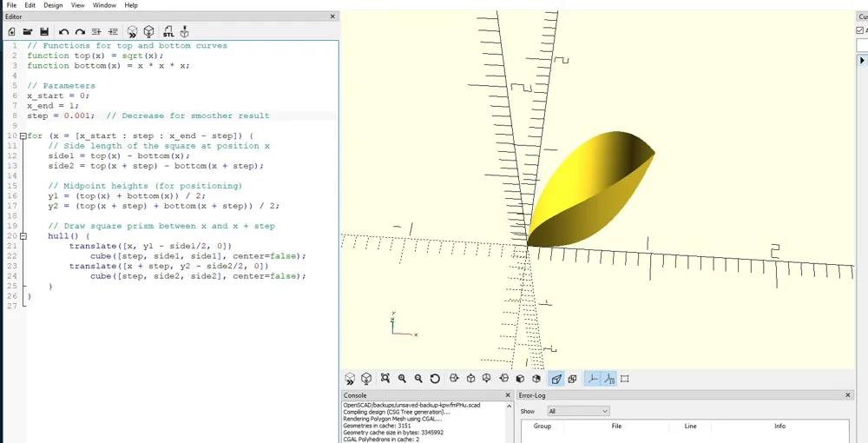The image size is (868, 443).
Task: Toggle Show Axes in the viewport
Action: (x=593, y=379)
